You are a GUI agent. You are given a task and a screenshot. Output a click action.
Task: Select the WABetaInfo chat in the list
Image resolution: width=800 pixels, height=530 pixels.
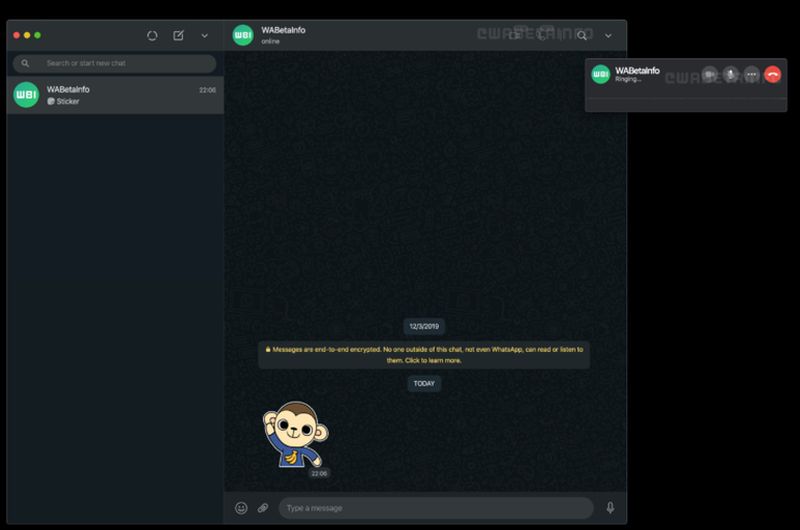click(115, 95)
